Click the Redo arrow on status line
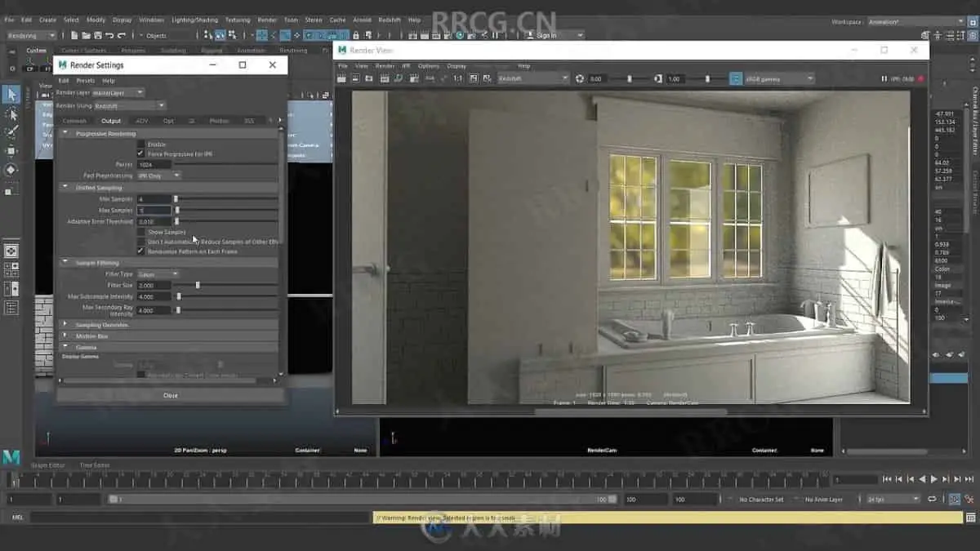 pos(122,35)
